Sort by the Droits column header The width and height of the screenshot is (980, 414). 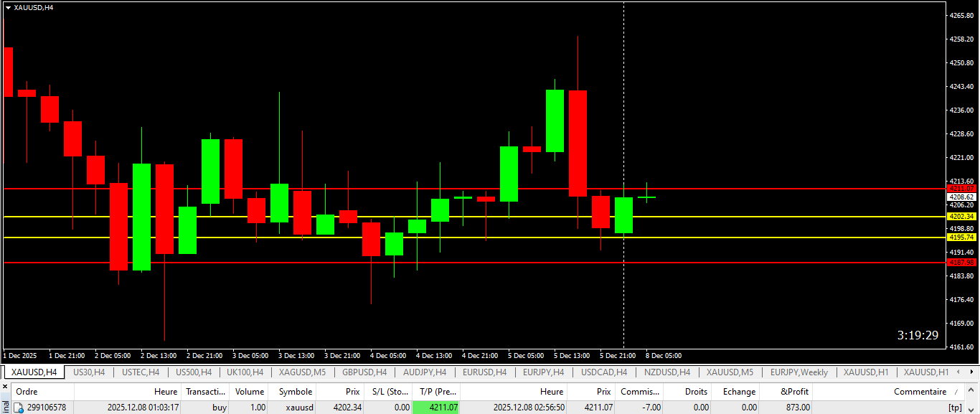687,392
